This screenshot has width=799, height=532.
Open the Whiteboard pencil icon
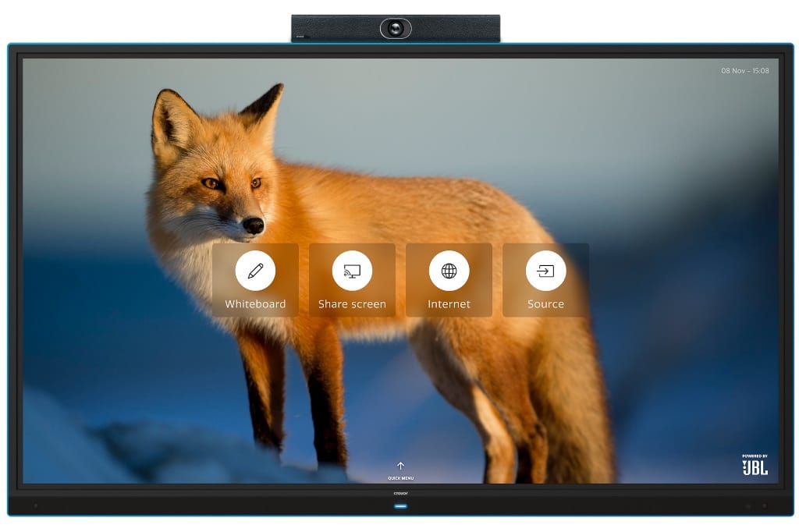click(x=255, y=271)
